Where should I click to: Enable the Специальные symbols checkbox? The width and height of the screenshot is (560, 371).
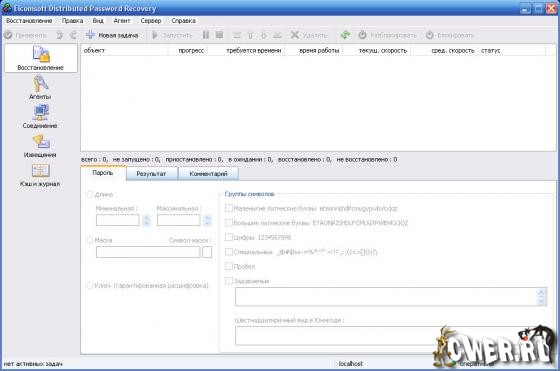pyautogui.click(x=229, y=252)
